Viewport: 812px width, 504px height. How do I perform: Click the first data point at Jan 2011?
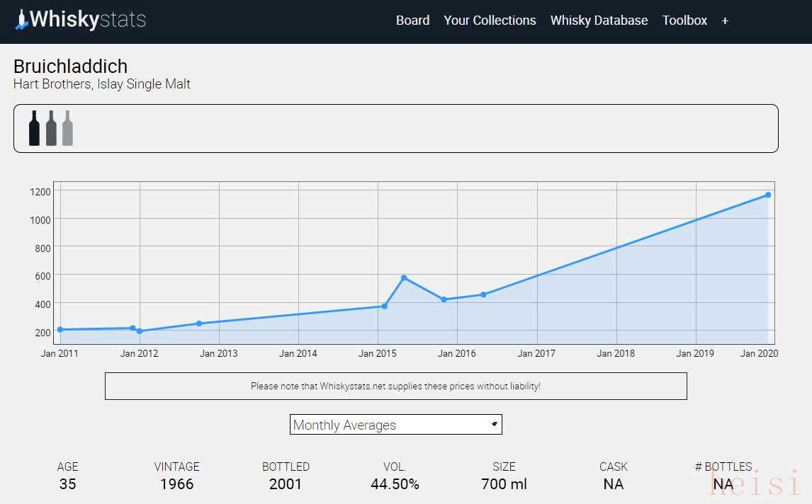tap(60, 329)
